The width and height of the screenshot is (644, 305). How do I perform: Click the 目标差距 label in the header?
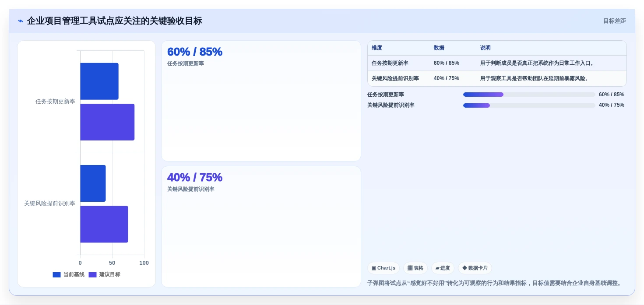tap(614, 21)
